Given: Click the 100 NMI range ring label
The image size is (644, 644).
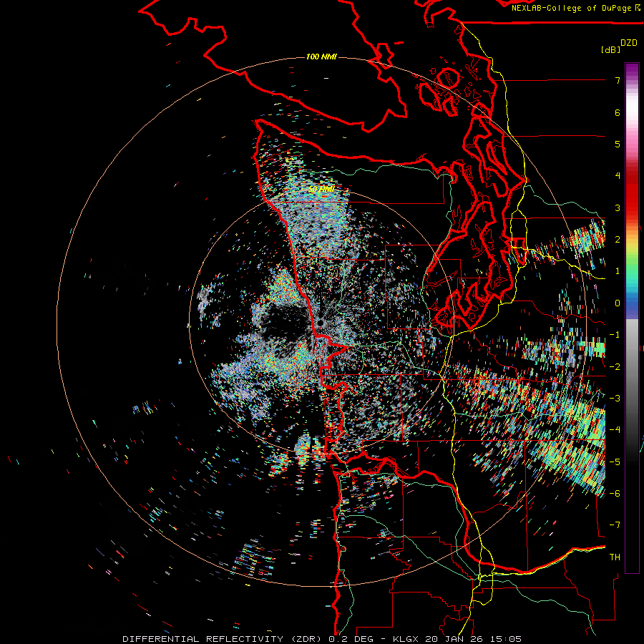Looking at the screenshot, I should tap(321, 57).
